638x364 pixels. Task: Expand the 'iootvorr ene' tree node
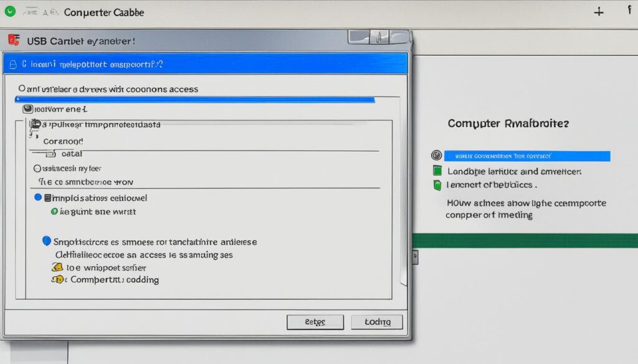[27, 109]
